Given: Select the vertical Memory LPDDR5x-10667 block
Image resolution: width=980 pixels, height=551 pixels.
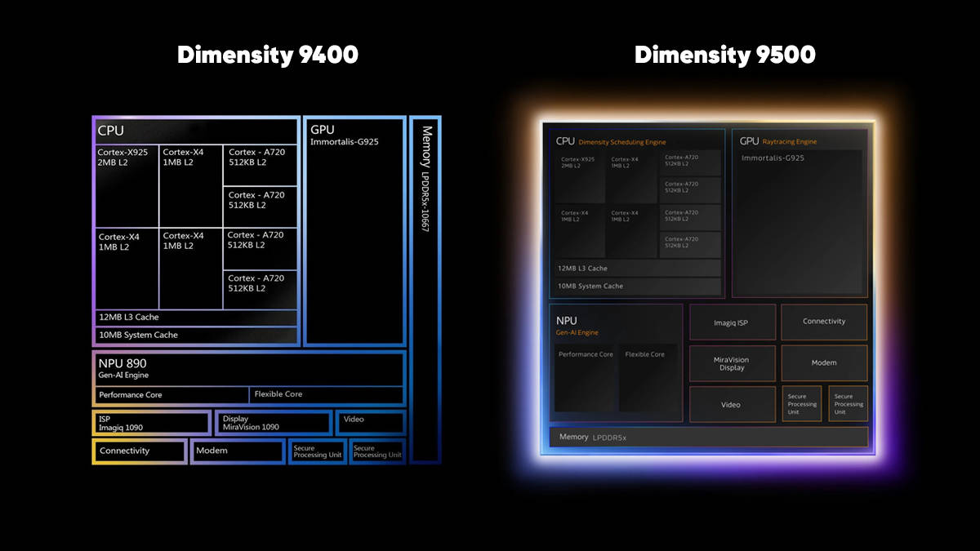Looking at the screenshot, I should (425, 289).
